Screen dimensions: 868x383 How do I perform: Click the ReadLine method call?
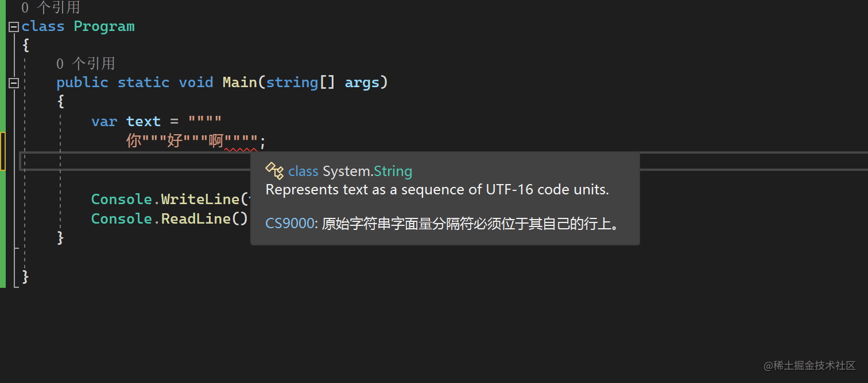click(x=196, y=219)
